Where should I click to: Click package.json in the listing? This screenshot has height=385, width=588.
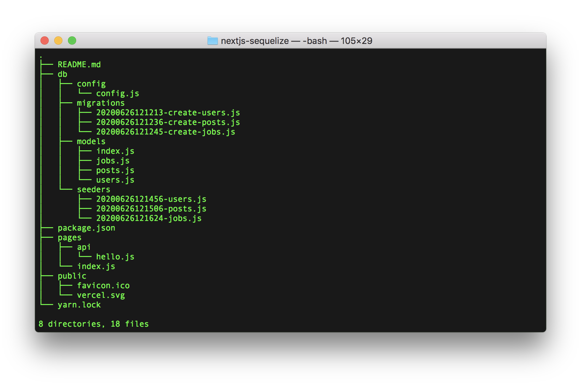[x=86, y=228]
